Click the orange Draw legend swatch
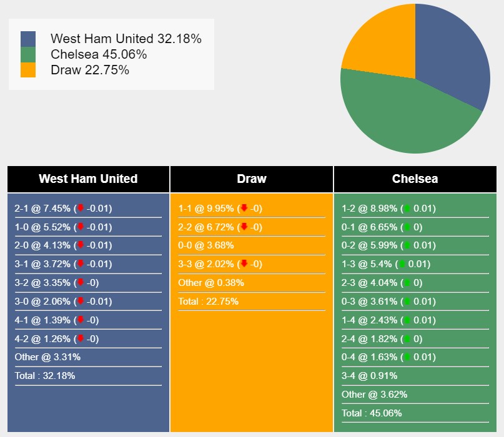 pos(28,70)
